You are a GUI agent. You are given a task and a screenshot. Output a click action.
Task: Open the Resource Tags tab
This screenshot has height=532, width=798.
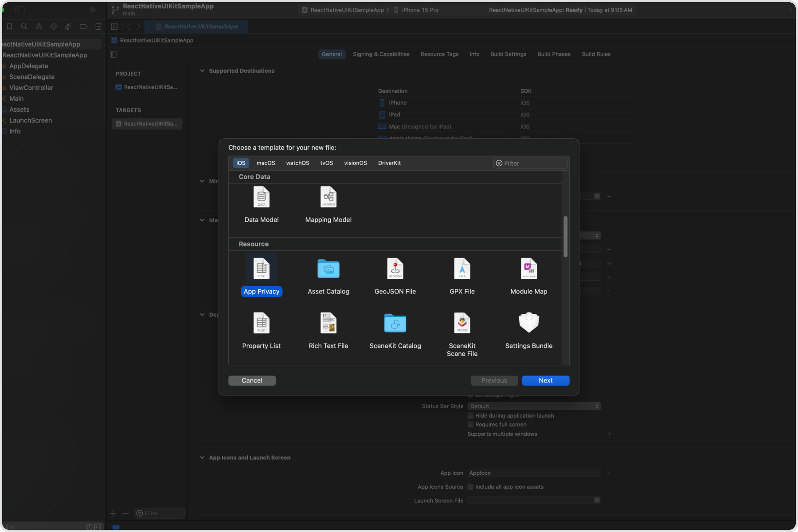(440, 54)
